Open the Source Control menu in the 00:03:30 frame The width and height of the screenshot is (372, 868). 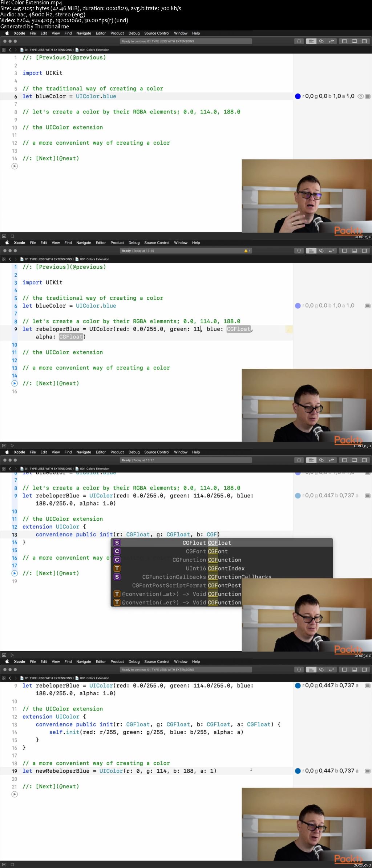pos(157,243)
